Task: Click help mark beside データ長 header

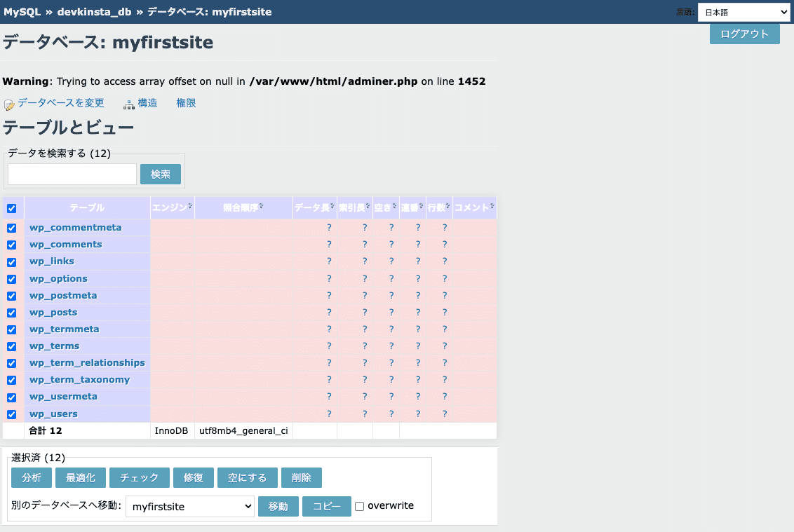Action: pos(332,206)
